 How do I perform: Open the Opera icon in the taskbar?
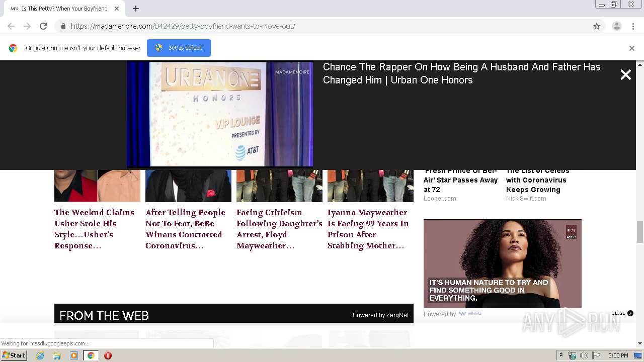pos(108,355)
